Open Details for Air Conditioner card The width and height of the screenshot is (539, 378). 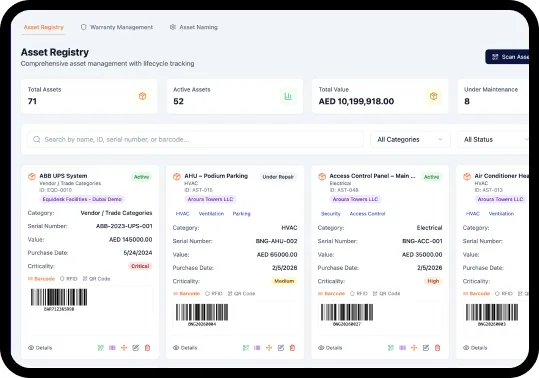pyautogui.click(x=475, y=348)
